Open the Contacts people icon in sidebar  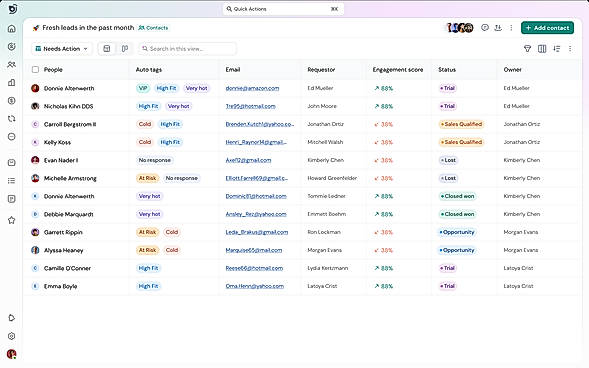pos(12,65)
